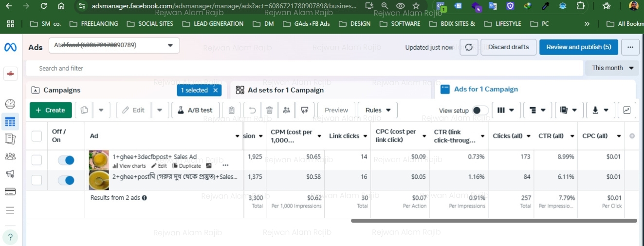
Task: Check the box for the 2+ghee+post ad row
Action: pos(37,180)
